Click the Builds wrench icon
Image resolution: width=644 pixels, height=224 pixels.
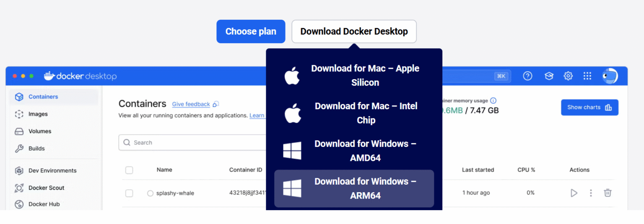[19, 149]
